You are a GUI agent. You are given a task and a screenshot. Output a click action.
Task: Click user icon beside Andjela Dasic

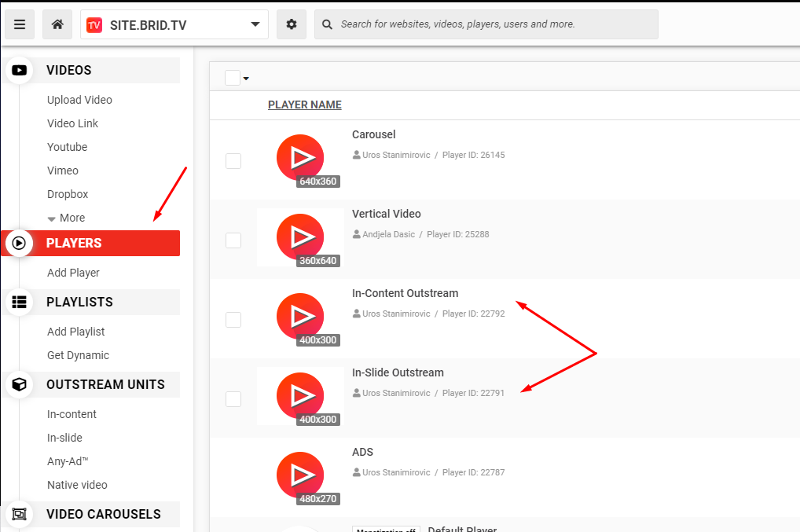[357, 234]
